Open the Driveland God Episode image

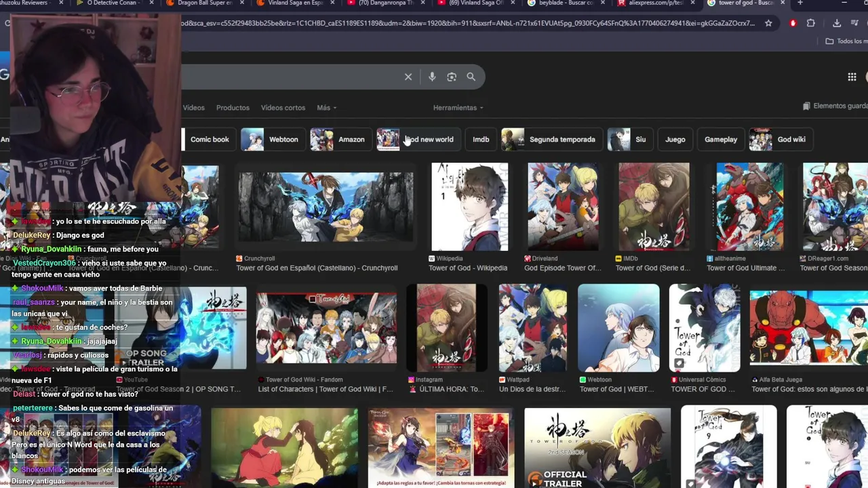point(563,207)
